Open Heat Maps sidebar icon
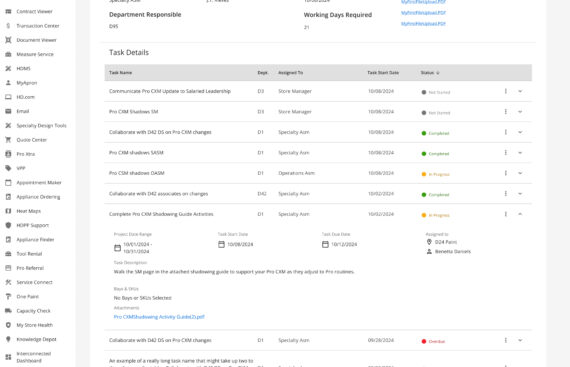570x367 pixels. coord(8,211)
